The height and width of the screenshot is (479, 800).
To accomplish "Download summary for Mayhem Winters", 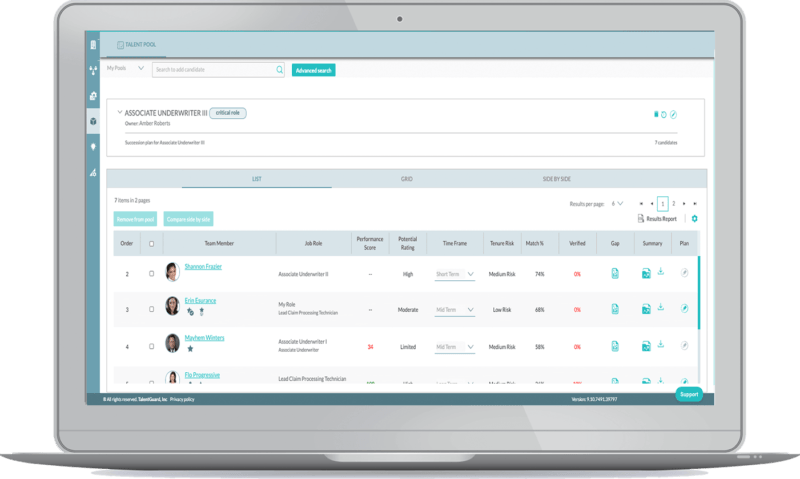I will coord(661,344).
